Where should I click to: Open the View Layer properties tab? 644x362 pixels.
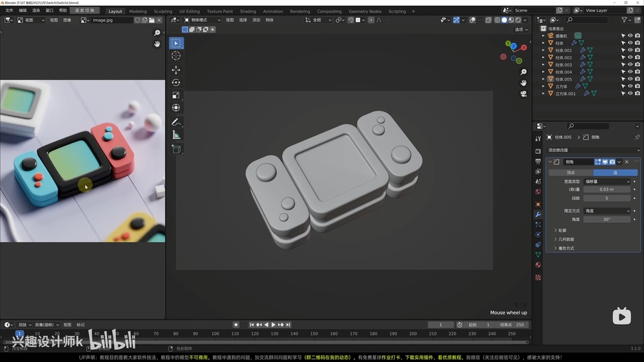point(538,171)
